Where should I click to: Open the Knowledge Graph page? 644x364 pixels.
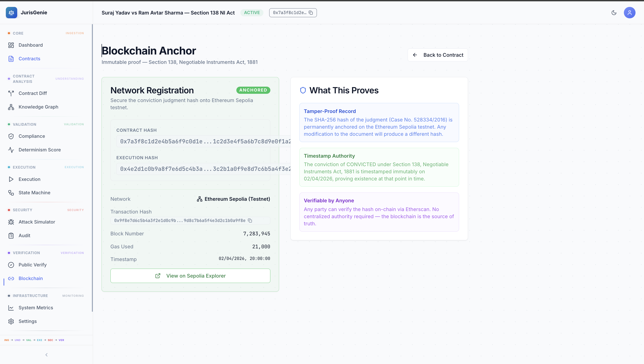pyautogui.click(x=38, y=107)
